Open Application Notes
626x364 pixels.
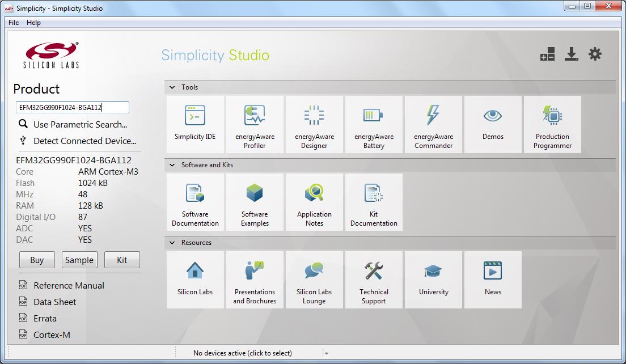(x=314, y=201)
